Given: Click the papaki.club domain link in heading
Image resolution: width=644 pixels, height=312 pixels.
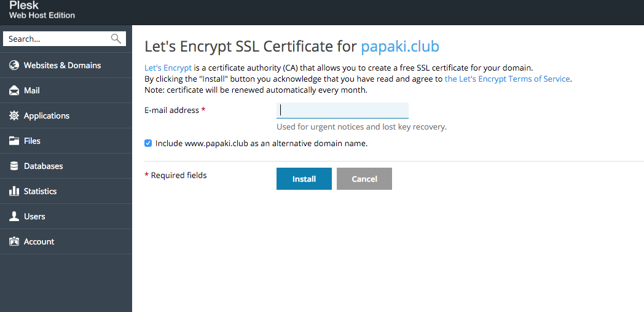Looking at the screenshot, I should (400, 47).
